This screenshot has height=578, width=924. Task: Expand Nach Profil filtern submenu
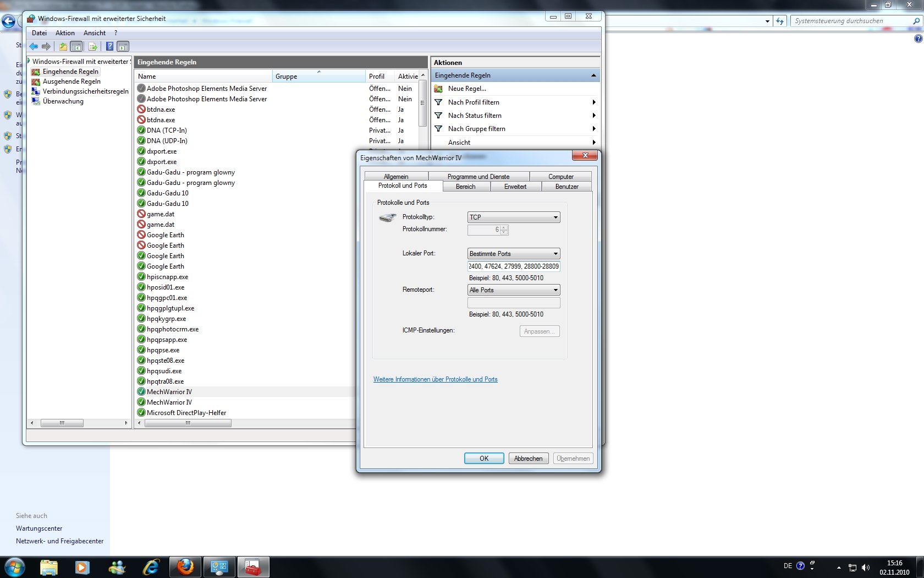[594, 102]
